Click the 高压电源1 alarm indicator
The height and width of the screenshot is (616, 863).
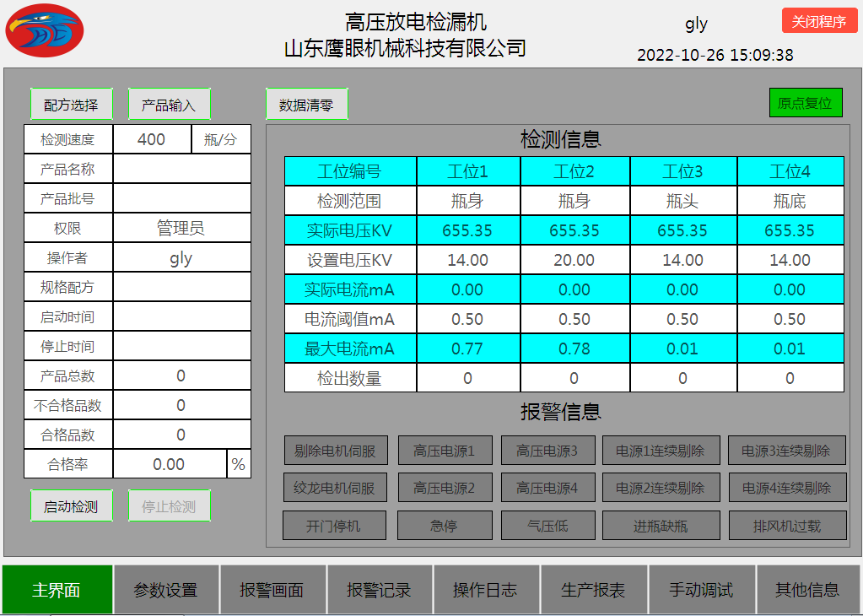click(445, 451)
